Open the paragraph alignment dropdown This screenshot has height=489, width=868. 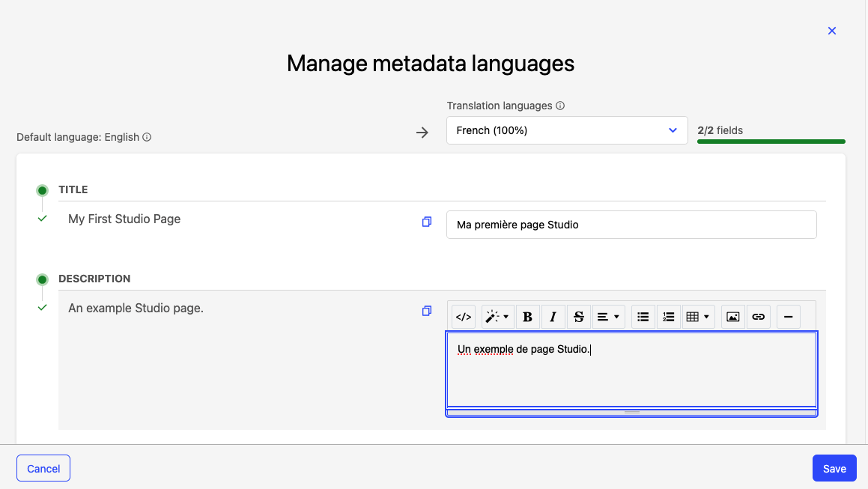click(608, 317)
